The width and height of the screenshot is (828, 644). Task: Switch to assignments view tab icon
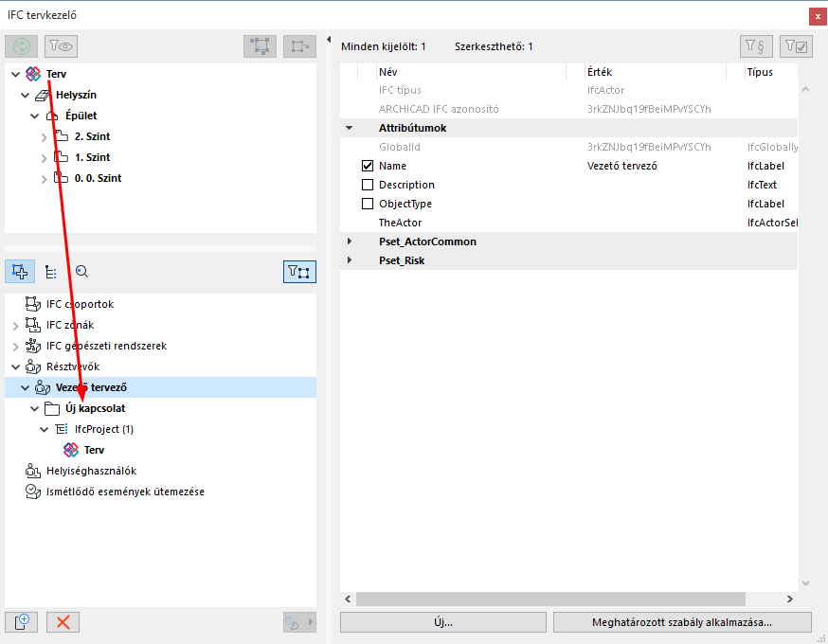pyautogui.click(x=20, y=272)
